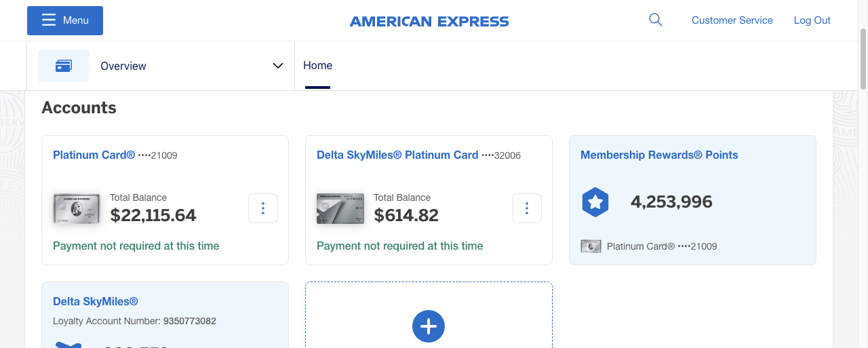The width and height of the screenshot is (868, 348).
Task: Select the Home tab
Action: pyautogui.click(x=317, y=66)
